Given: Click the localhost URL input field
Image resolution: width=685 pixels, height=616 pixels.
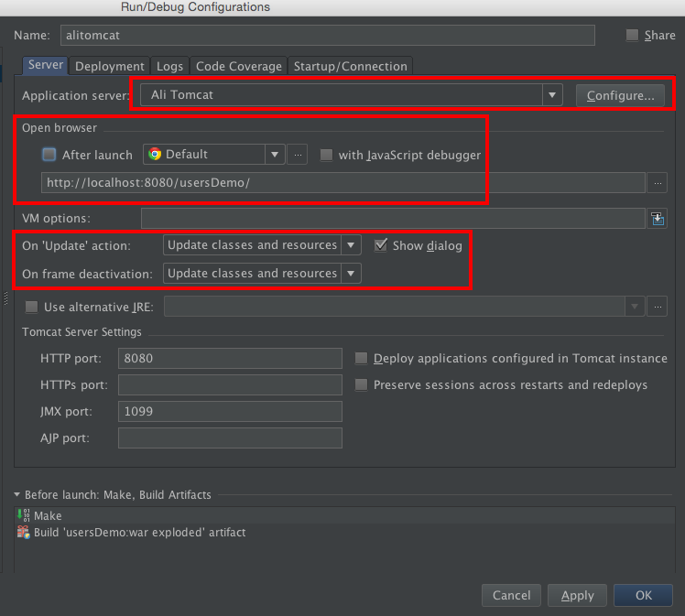Looking at the screenshot, I should point(343,183).
